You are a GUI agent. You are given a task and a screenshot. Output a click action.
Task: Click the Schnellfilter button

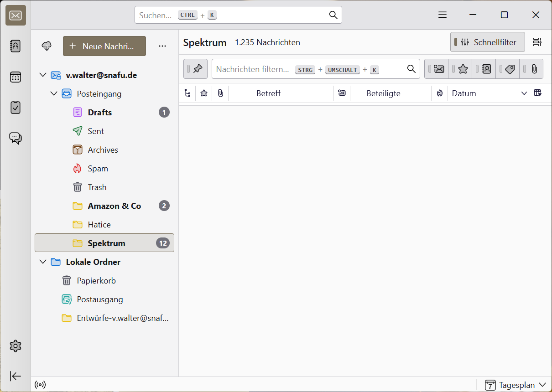pyautogui.click(x=488, y=42)
